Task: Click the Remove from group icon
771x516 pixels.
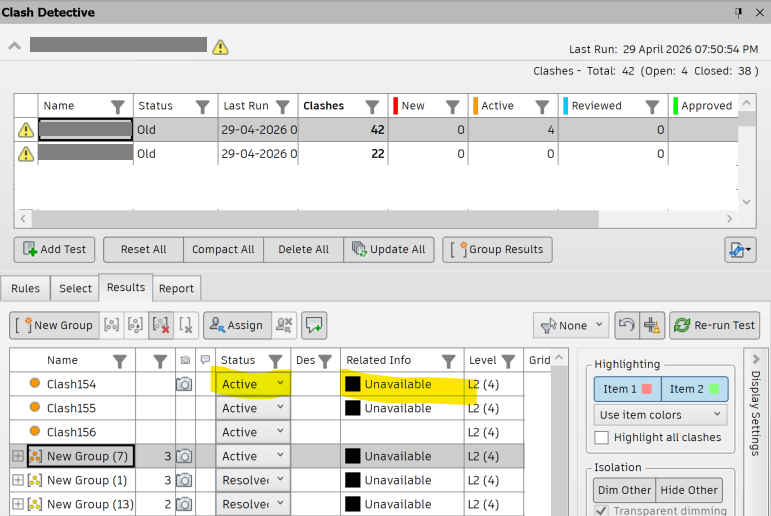Action: click(135, 325)
